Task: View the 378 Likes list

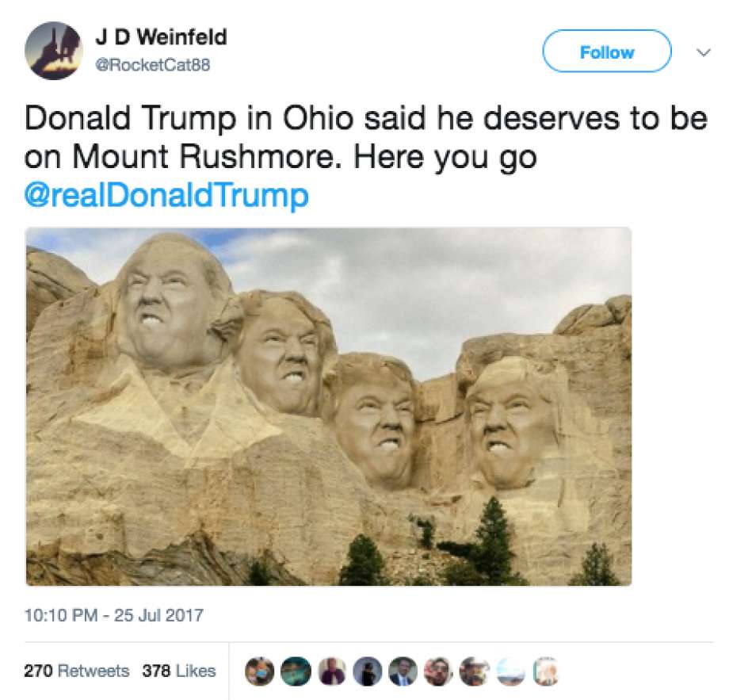Action: 179,671
